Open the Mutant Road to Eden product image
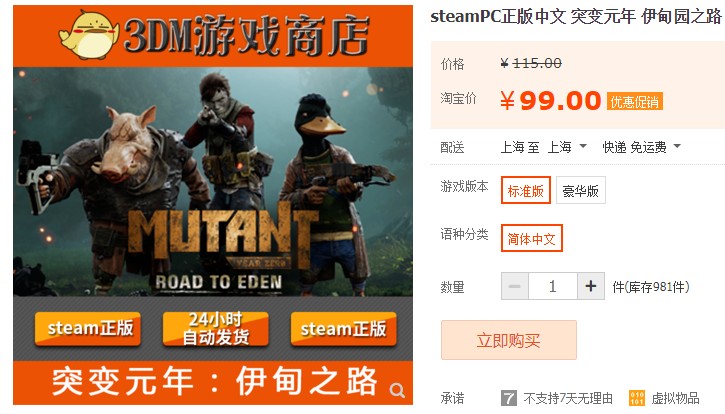Screen dimensions: 725x414 tap(213, 182)
